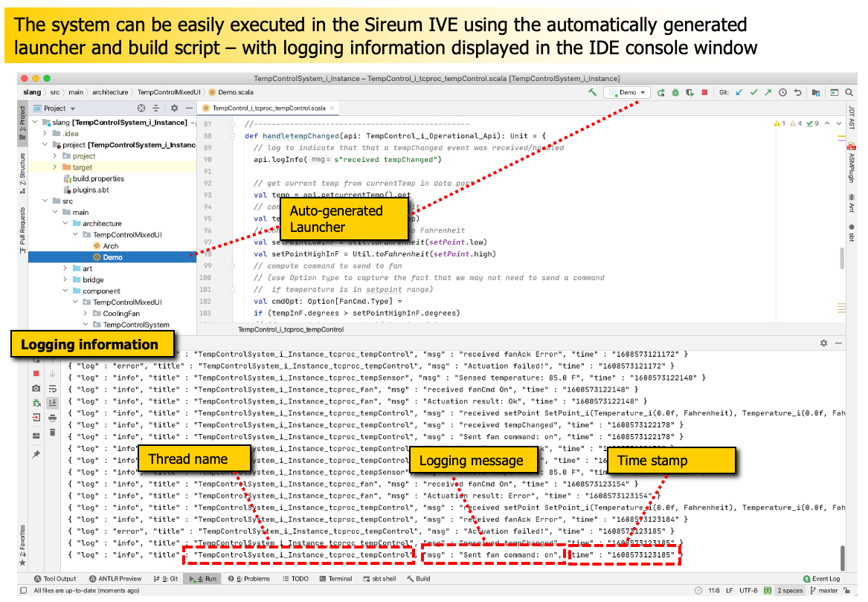
Task: Click the Debug bug icon in toolbar
Action: pos(675,92)
